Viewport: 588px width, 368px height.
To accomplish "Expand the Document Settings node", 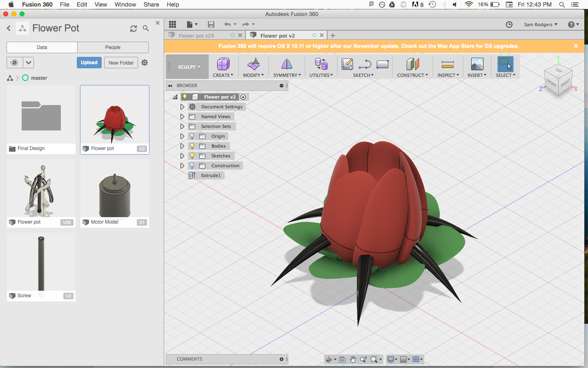I will [x=182, y=107].
